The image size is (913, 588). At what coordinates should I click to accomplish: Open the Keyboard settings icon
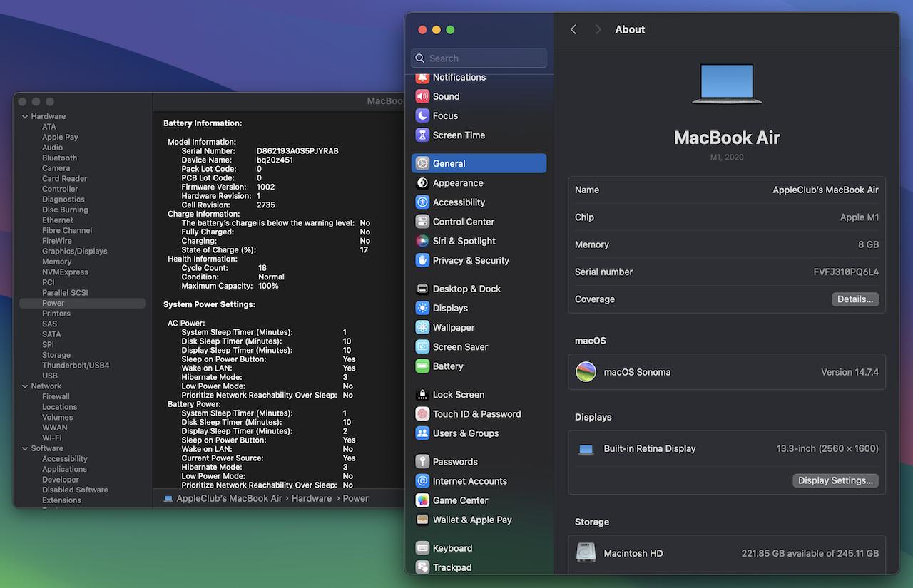(x=422, y=548)
